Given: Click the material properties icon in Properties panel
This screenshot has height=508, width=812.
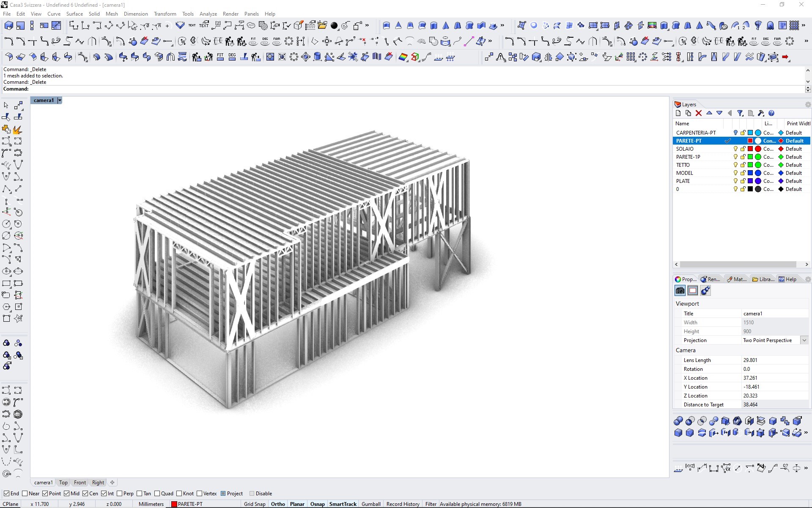Looking at the screenshot, I should (x=705, y=290).
